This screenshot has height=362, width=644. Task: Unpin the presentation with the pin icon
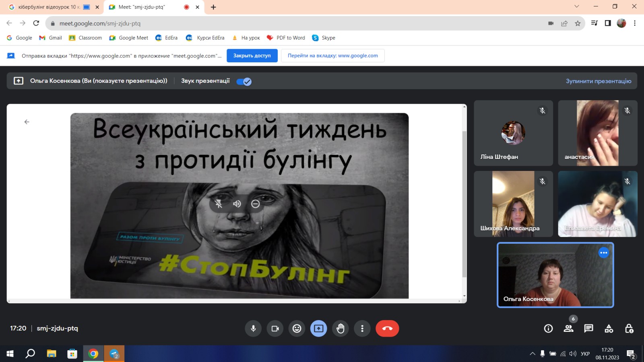(x=219, y=204)
